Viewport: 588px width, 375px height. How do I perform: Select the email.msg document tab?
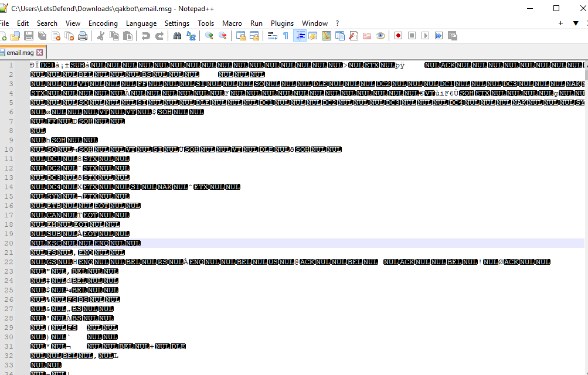tap(21, 53)
